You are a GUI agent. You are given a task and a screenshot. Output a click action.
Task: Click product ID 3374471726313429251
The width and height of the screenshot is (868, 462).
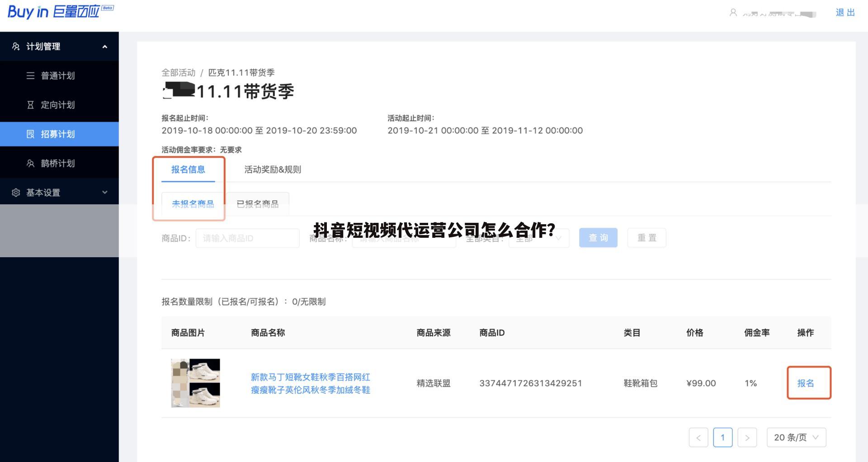(x=531, y=383)
